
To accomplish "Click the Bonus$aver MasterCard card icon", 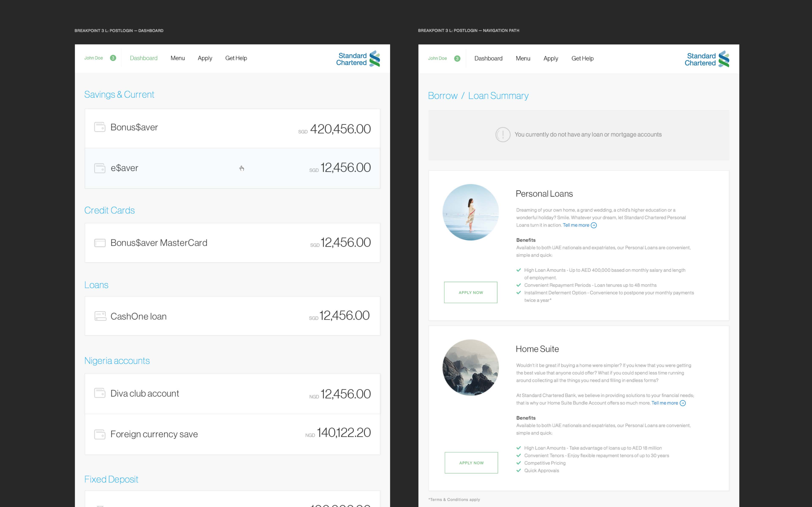I will click(x=100, y=243).
